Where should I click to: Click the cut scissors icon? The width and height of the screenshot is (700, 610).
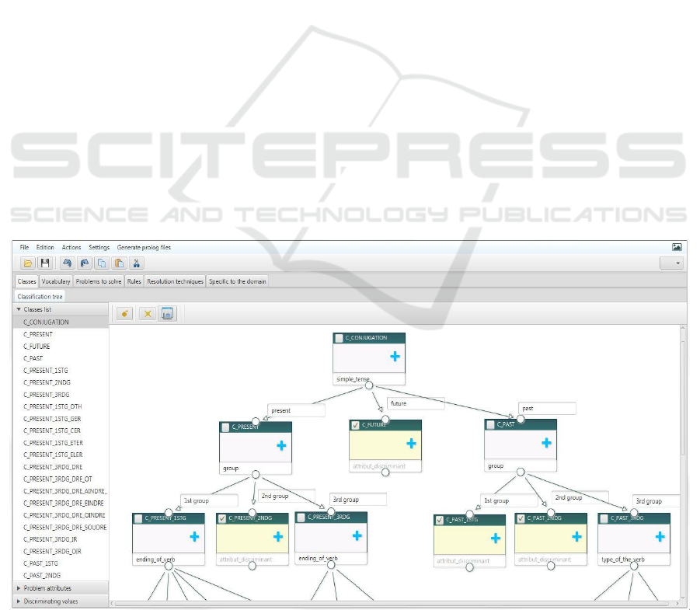tap(136, 263)
